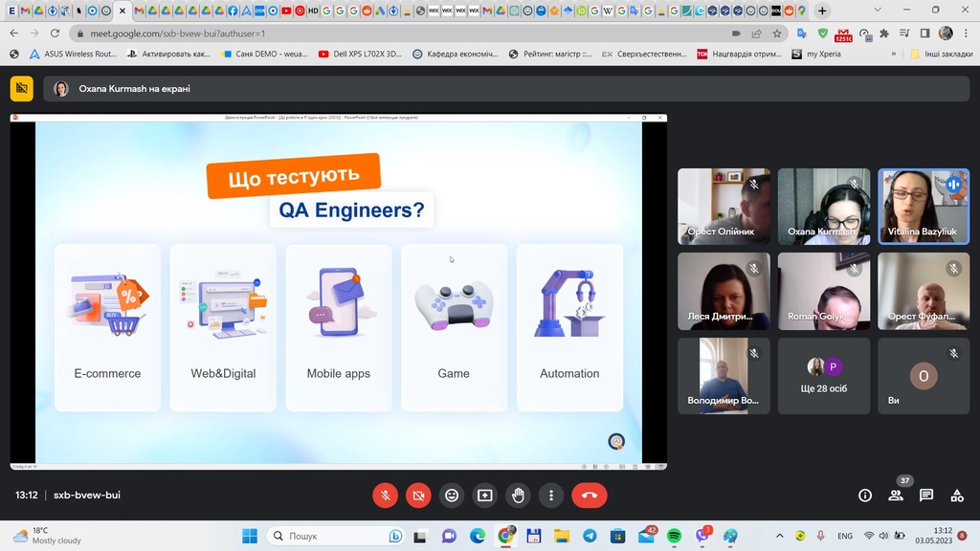Show the participants list panel

[x=896, y=496]
